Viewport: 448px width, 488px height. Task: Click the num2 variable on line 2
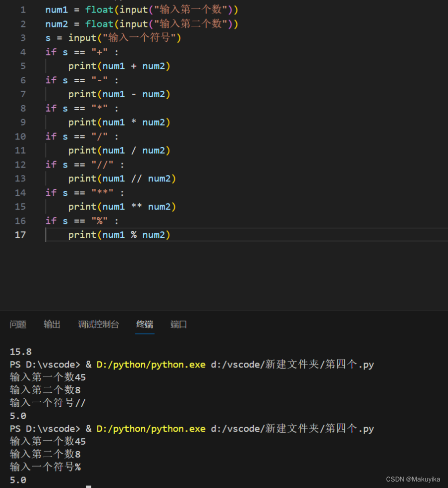(56, 23)
